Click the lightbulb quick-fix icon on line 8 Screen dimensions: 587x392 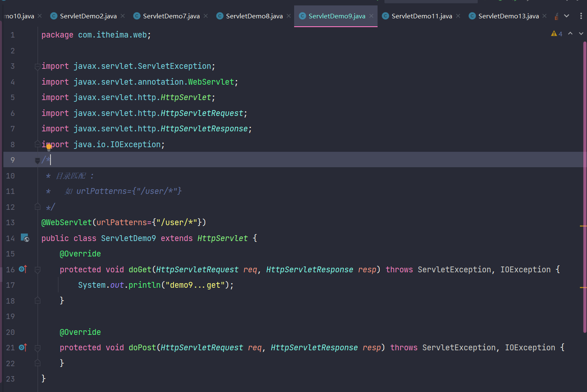(49, 147)
